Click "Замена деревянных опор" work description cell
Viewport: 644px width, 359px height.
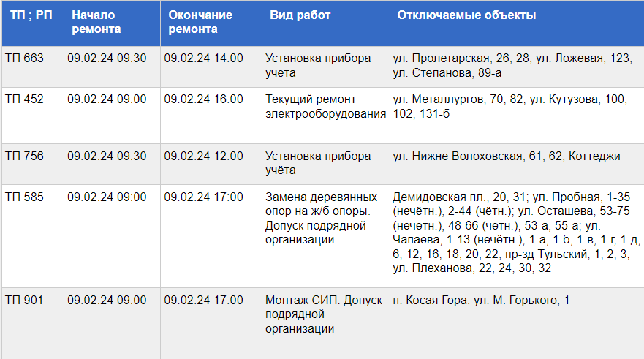pos(326,236)
